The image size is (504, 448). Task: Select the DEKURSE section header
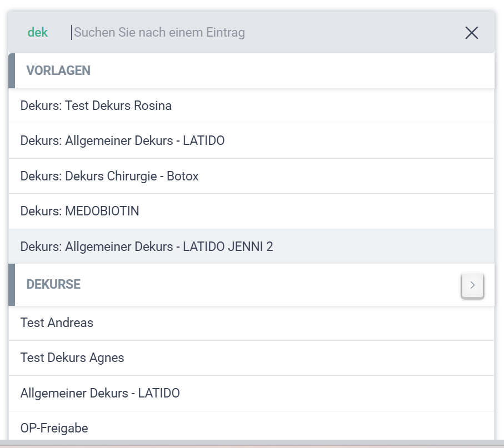[x=53, y=284]
